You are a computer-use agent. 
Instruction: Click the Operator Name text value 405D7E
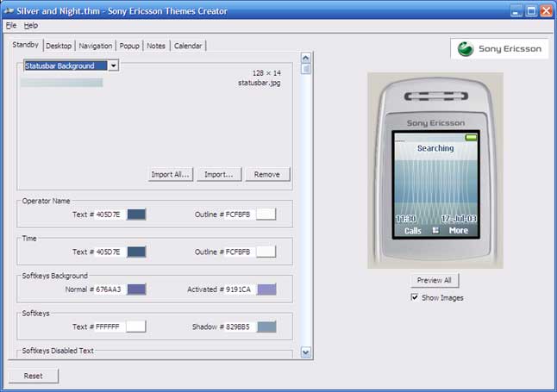[x=108, y=215]
